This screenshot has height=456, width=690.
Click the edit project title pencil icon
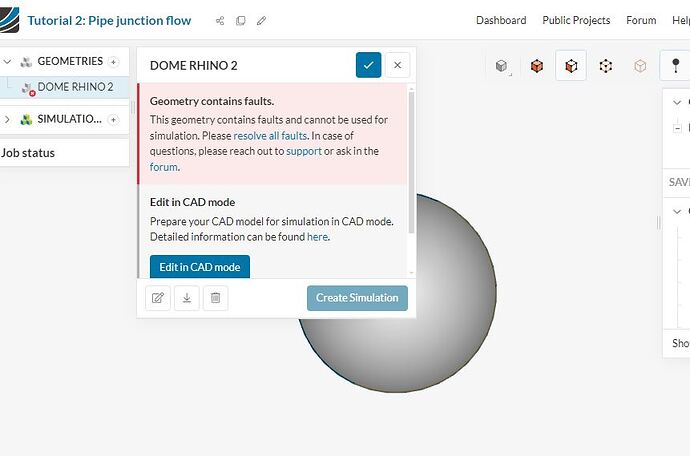pyautogui.click(x=262, y=21)
